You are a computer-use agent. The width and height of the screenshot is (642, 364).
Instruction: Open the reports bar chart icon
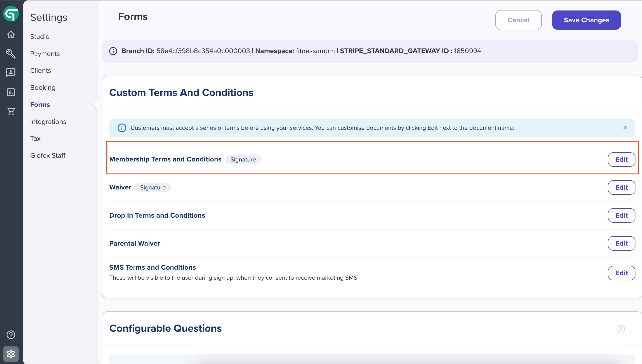(x=11, y=92)
